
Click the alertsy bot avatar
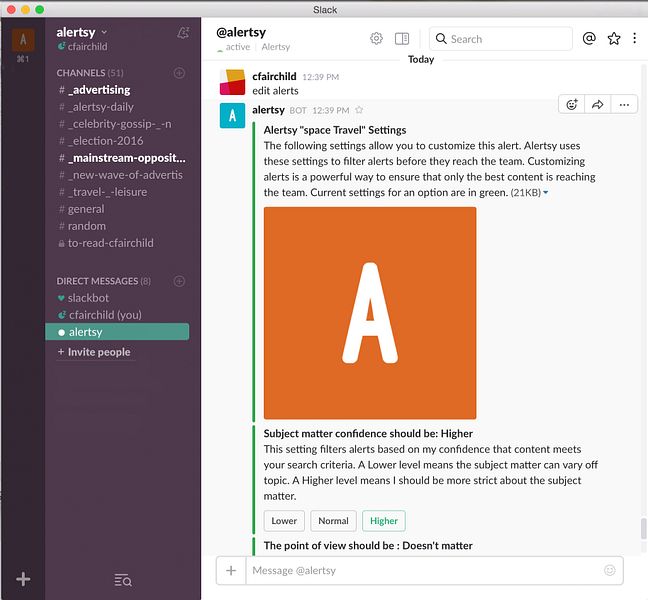(x=232, y=115)
